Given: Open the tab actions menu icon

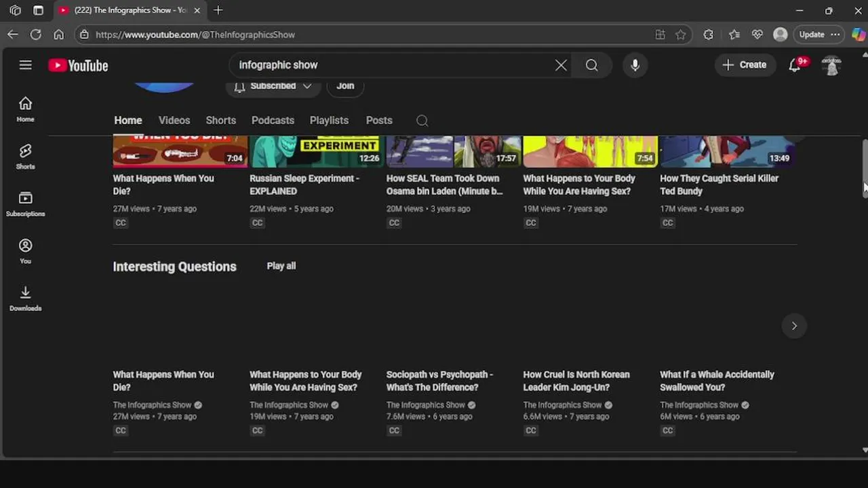Looking at the screenshot, I should pyautogui.click(x=39, y=11).
